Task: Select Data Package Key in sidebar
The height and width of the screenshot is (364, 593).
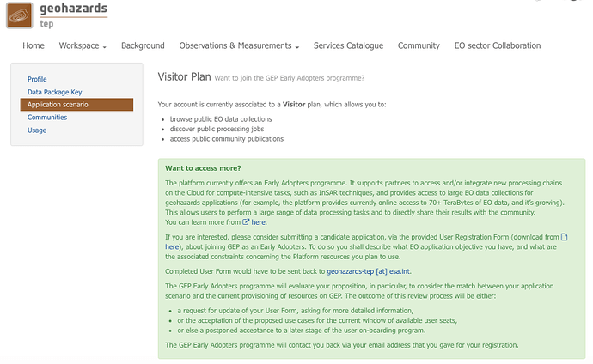Action: 54,92
